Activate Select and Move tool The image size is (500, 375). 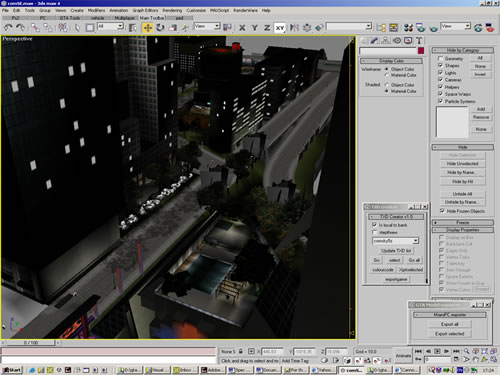148,28
